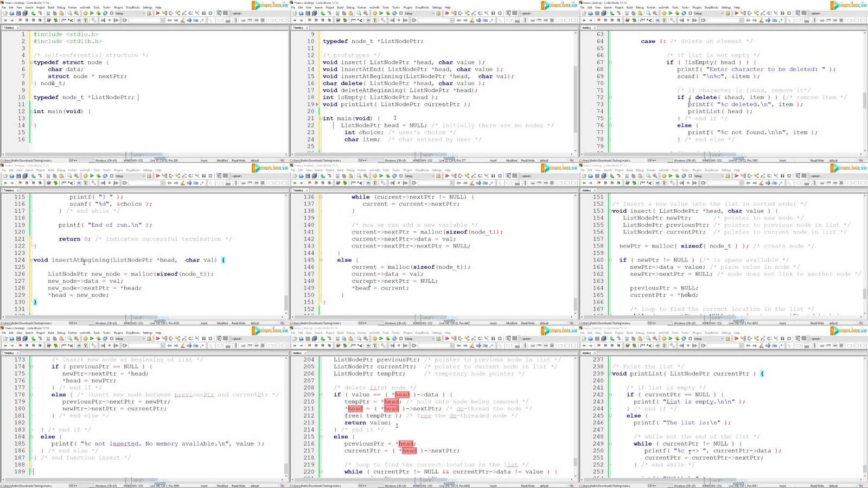This screenshot has height=488, width=868.
Task: Start debugger with red arrow, middle-left window
Action: (157, 176)
